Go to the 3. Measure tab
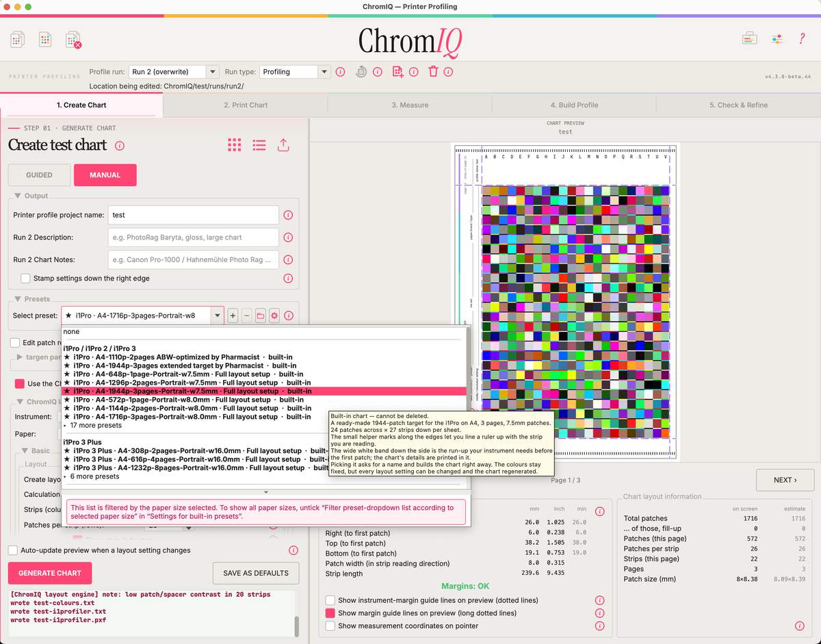The image size is (821, 644). tap(410, 105)
